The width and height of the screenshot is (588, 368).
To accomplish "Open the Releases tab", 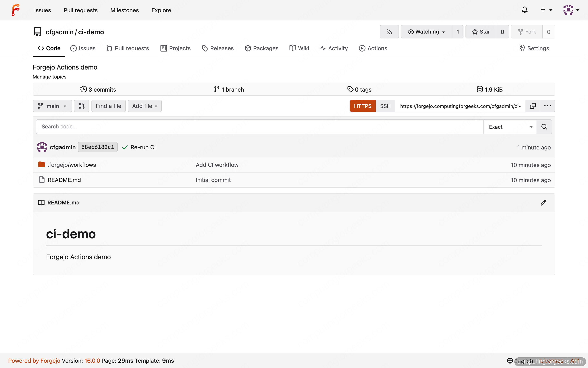I will tap(218, 48).
